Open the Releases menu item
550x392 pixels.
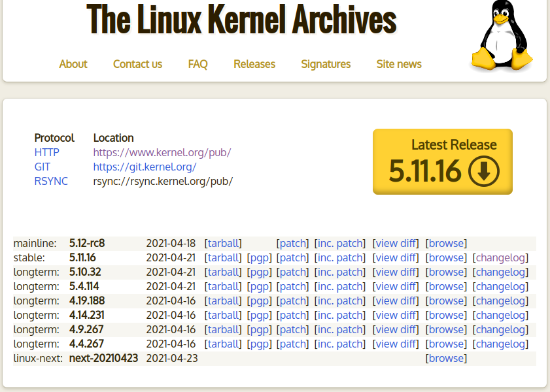[x=254, y=64]
